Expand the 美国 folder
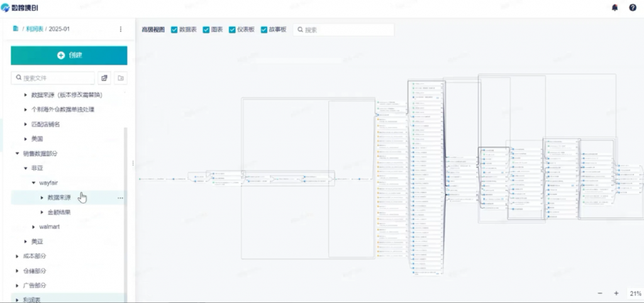 [25, 139]
